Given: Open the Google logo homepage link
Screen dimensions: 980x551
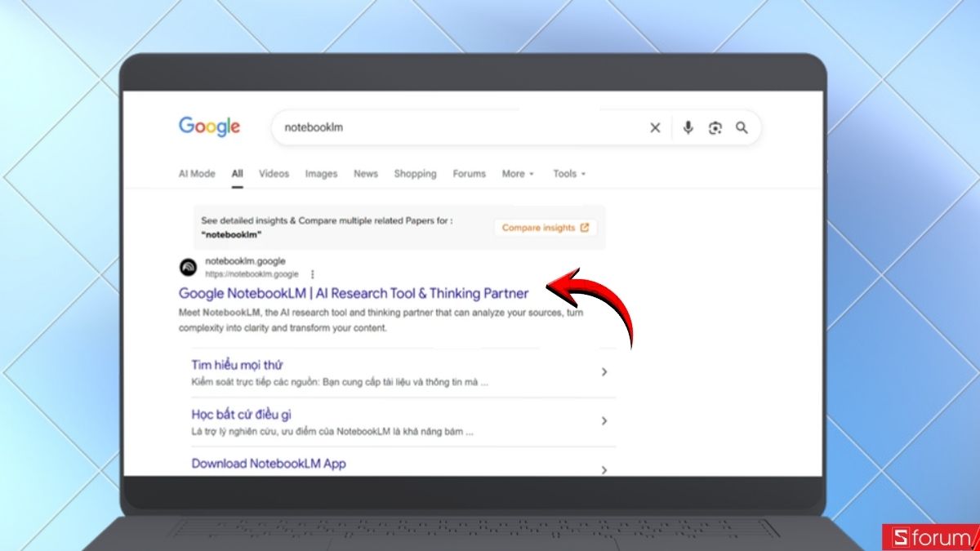Looking at the screenshot, I should [210, 127].
